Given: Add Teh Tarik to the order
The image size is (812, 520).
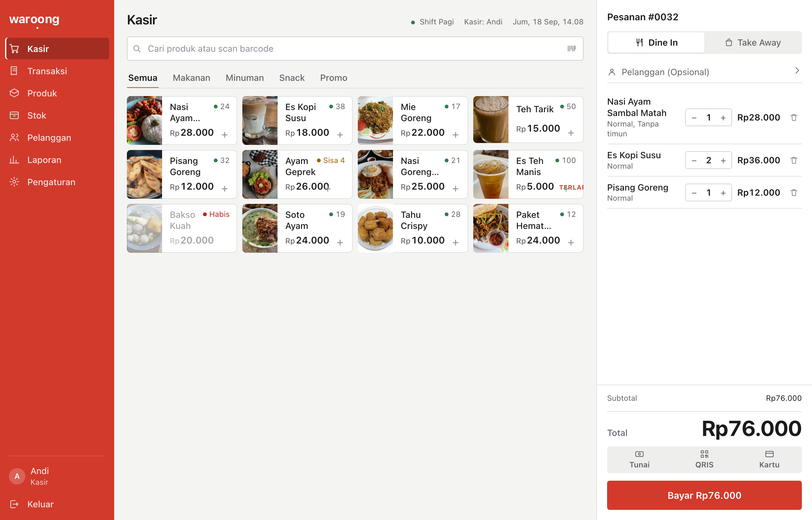Looking at the screenshot, I should pyautogui.click(x=571, y=133).
